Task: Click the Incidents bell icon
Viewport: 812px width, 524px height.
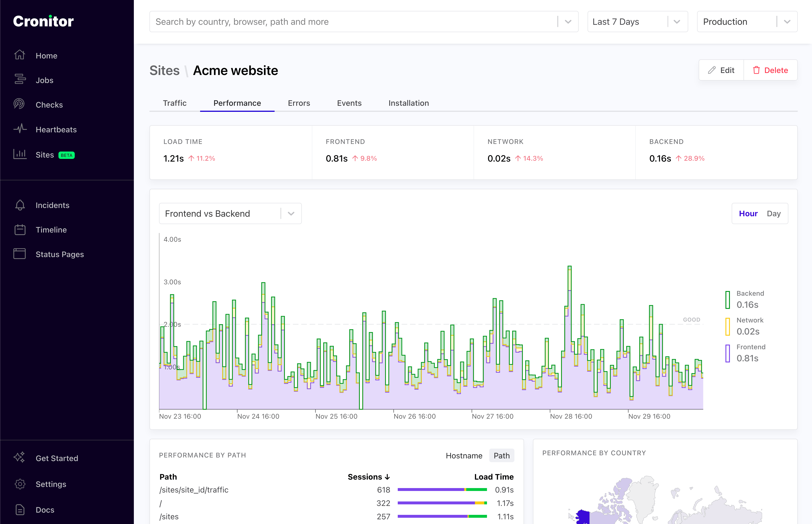Action: click(20, 205)
